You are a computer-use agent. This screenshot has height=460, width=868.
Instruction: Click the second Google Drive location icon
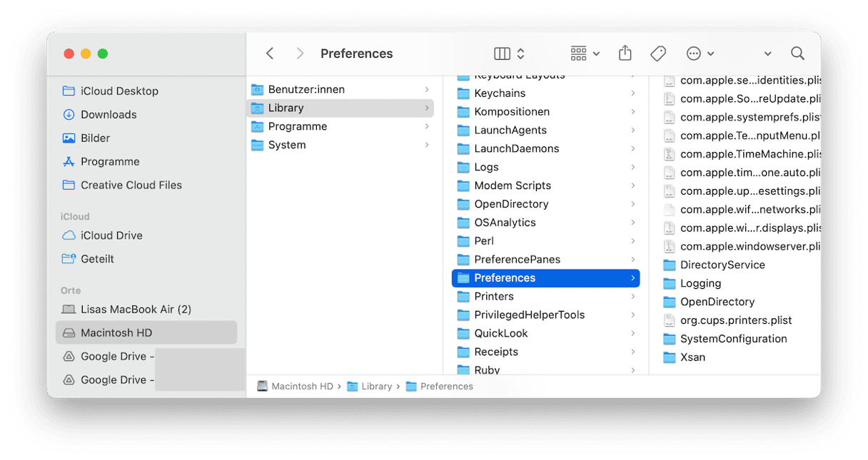[x=69, y=380]
